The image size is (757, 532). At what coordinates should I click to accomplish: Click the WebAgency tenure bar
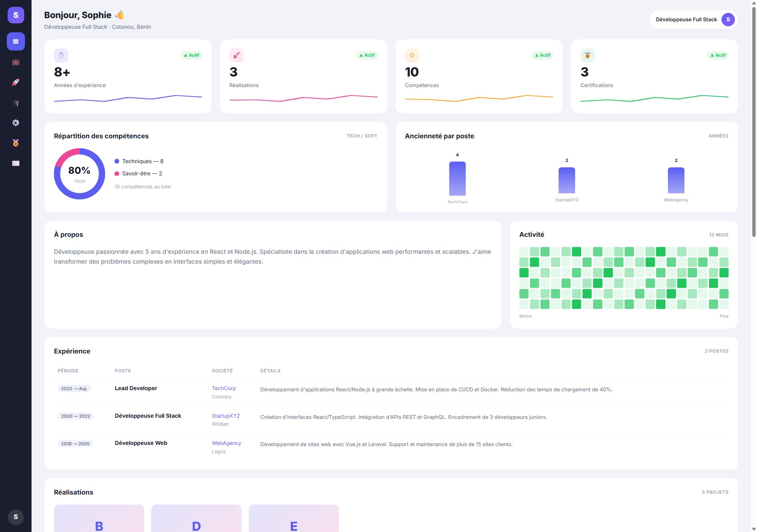tap(676, 180)
